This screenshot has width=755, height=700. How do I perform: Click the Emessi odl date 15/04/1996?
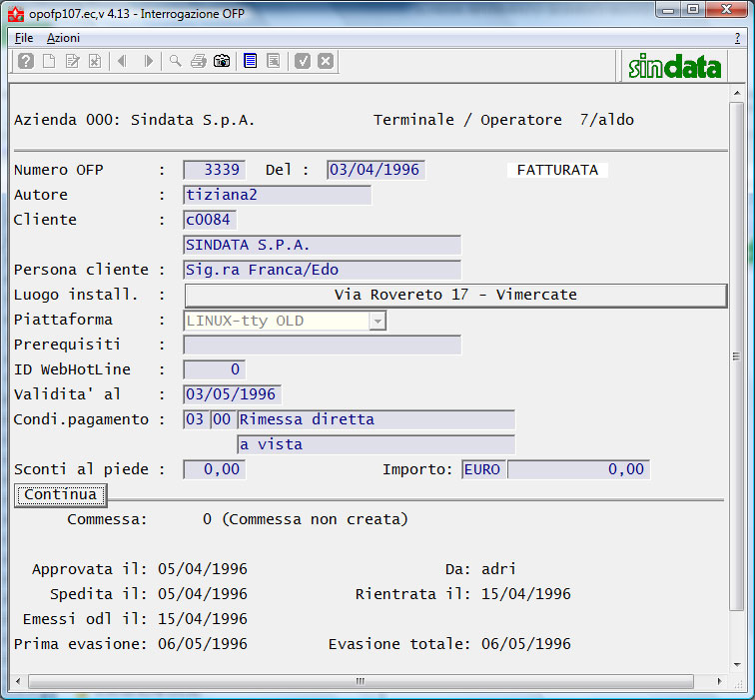pyautogui.click(x=202, y=619)
